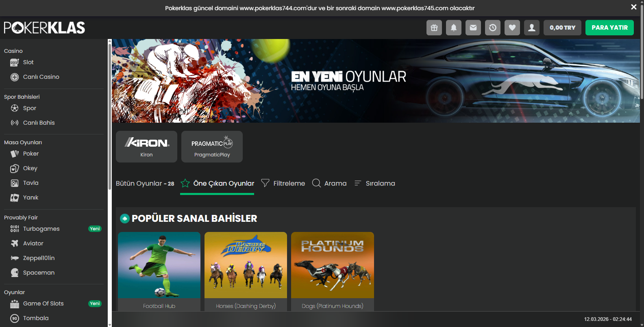
Task: Select the Öne Çıkan Oyunlar tab
Action: (217, 184)
